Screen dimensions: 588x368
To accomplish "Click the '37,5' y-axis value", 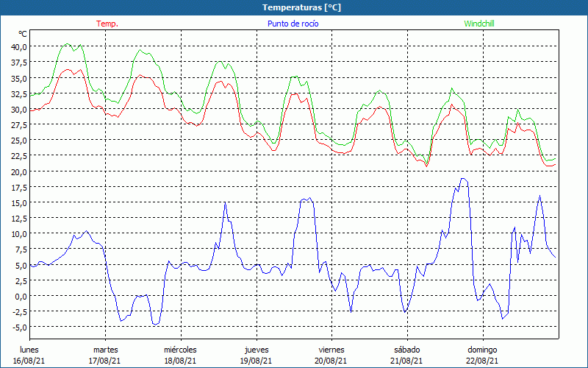I will (20, 63).
